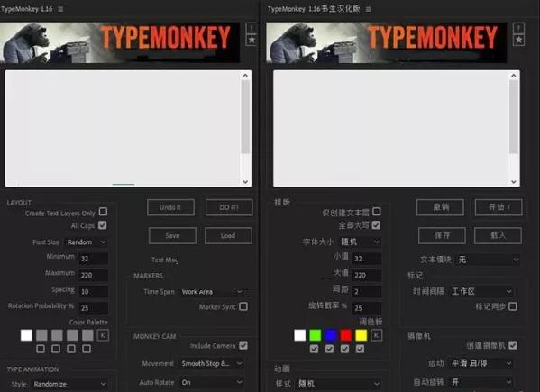The height and width of the screenshot is (392, 540).
Task: Uncheck the box under the yellow swatch
Action: tap(361, 349)
